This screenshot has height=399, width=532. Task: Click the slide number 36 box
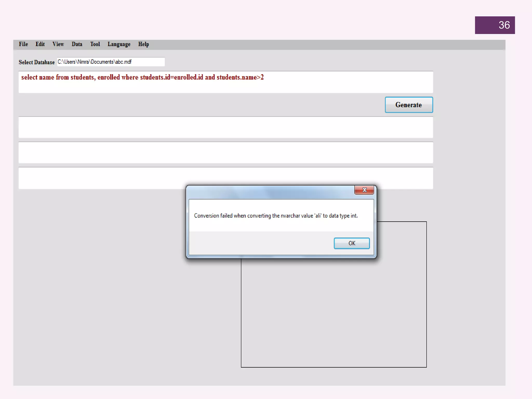(495, 25)
